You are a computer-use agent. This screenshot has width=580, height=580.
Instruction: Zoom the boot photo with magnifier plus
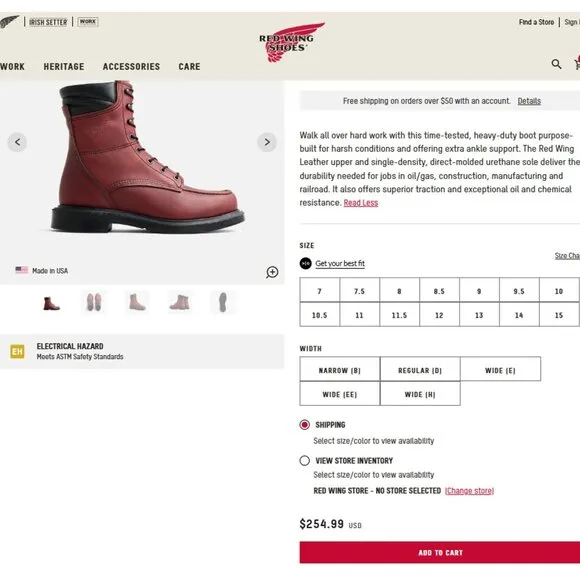click(x=272, y=272)
